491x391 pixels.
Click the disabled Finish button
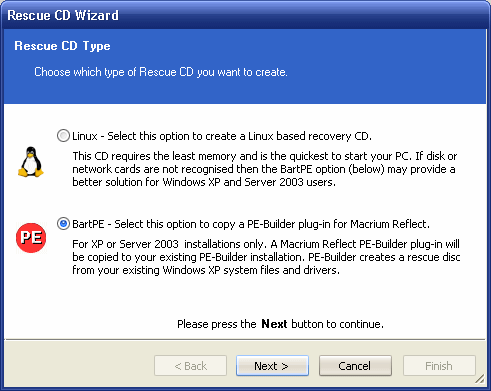pyautogui.click(x=439, y=366)
